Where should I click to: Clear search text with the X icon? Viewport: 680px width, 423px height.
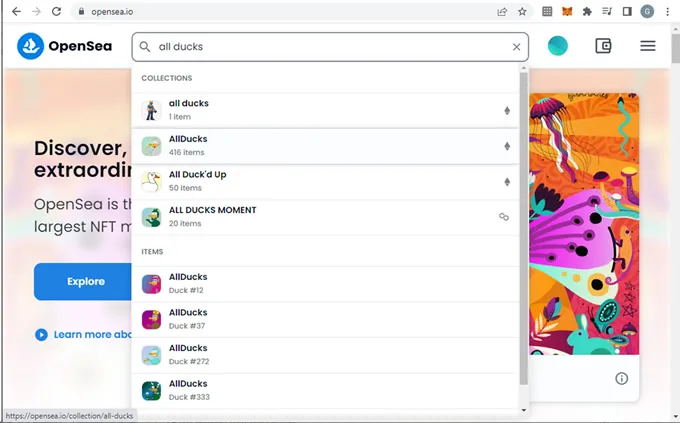517,47
